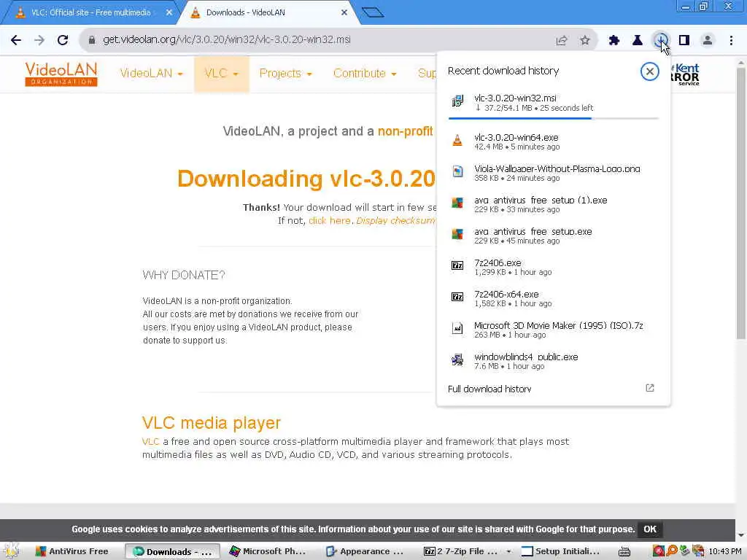Go back using the browser back arrow
747x560 pixels.
pos(16,40)
